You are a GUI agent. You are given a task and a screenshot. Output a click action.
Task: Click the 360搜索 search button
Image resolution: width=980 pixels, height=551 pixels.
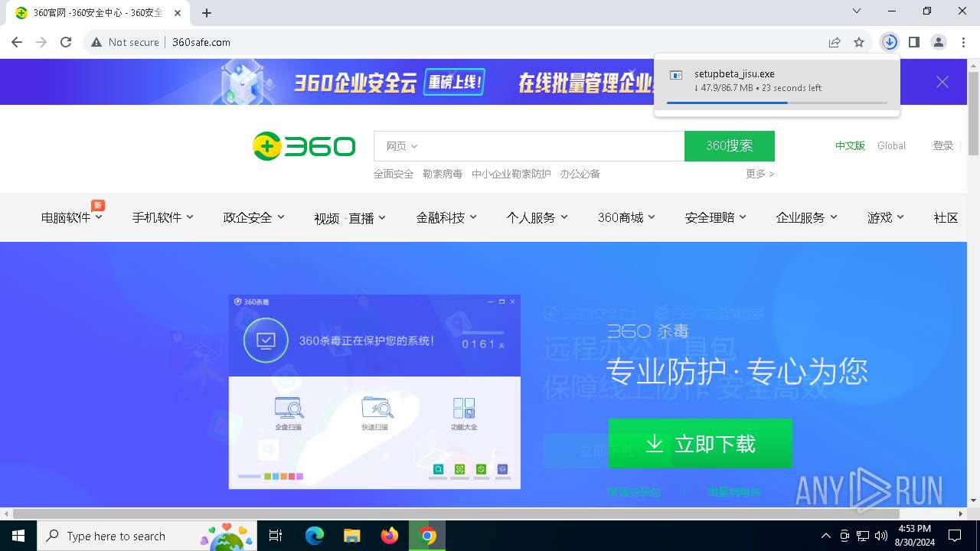(x=730, y=146)
